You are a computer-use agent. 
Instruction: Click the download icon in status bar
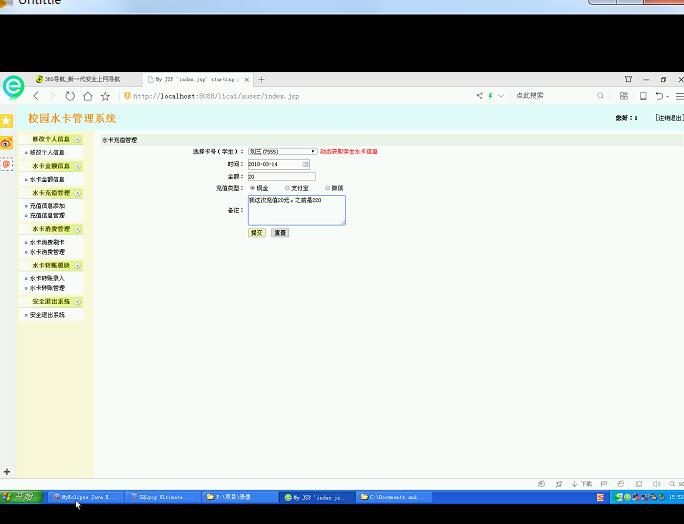point(582,484)
